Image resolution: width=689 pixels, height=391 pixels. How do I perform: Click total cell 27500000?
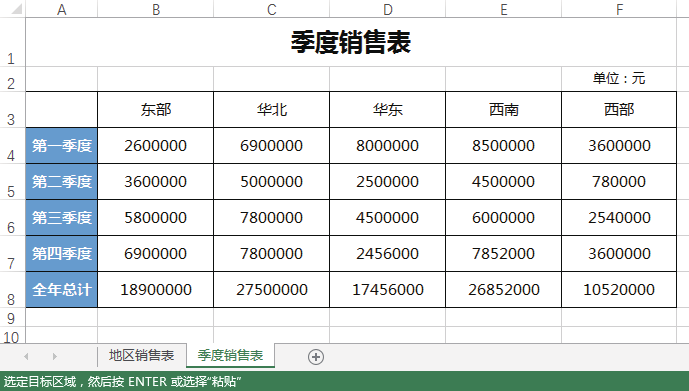(x=272, y=290)
